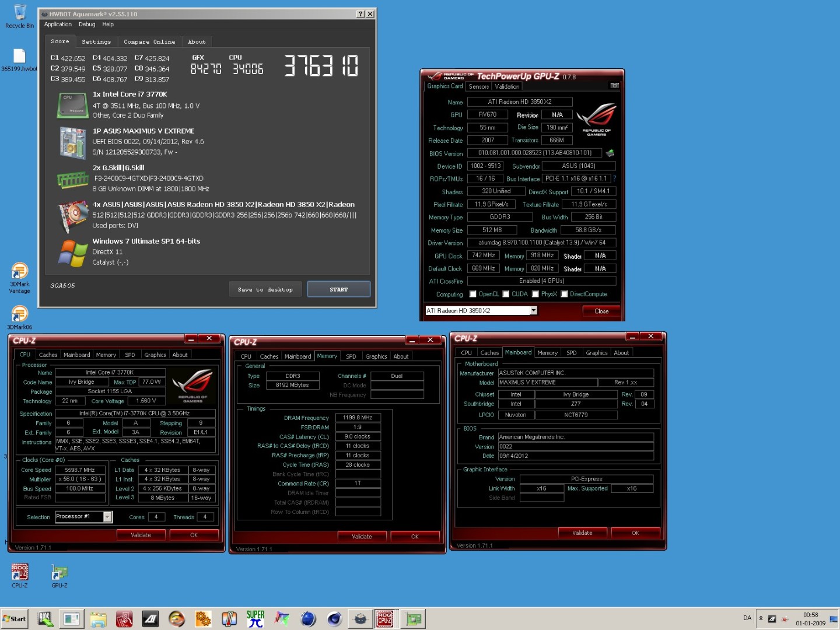
Task: Open the BIOS tool icon in taskbar
Action: 45,618
